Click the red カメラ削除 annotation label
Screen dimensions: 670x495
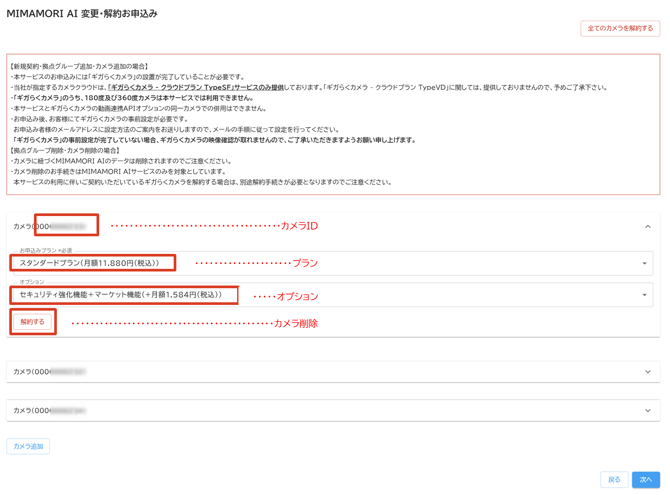tap(295, 324)
